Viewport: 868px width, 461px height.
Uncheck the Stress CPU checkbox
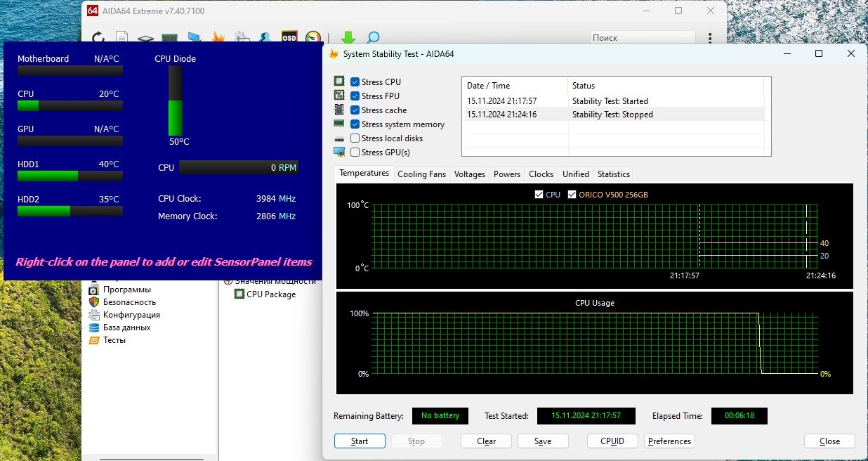(x=355, y=82)
